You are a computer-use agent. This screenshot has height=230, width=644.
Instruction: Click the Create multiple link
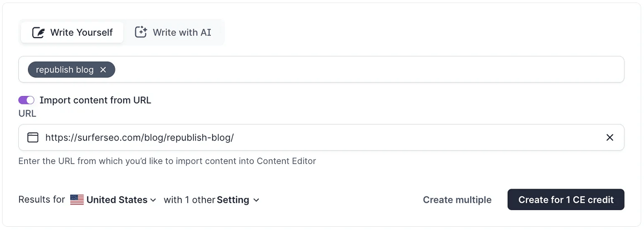tap(457, 200)
